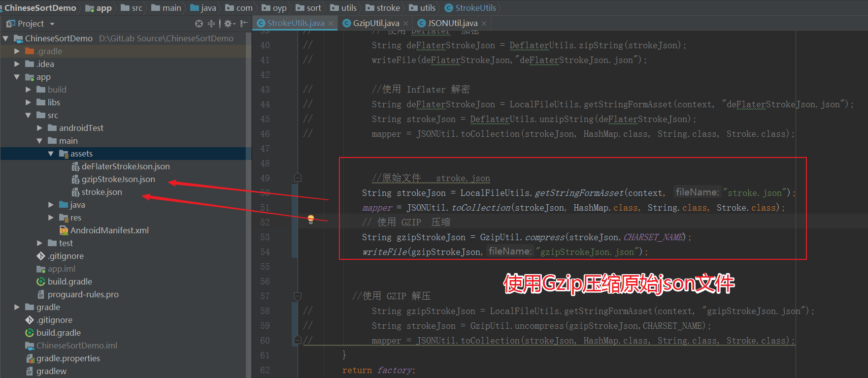
Task: Click the 'CHARSET_NAME' constant on line 53
Action: 654,237
